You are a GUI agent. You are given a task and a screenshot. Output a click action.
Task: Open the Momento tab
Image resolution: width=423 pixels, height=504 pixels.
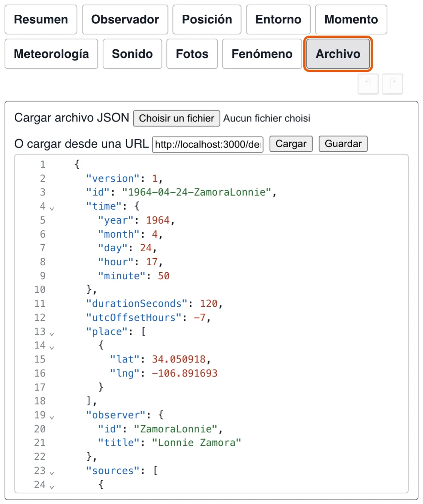click(x=351, y=19)
